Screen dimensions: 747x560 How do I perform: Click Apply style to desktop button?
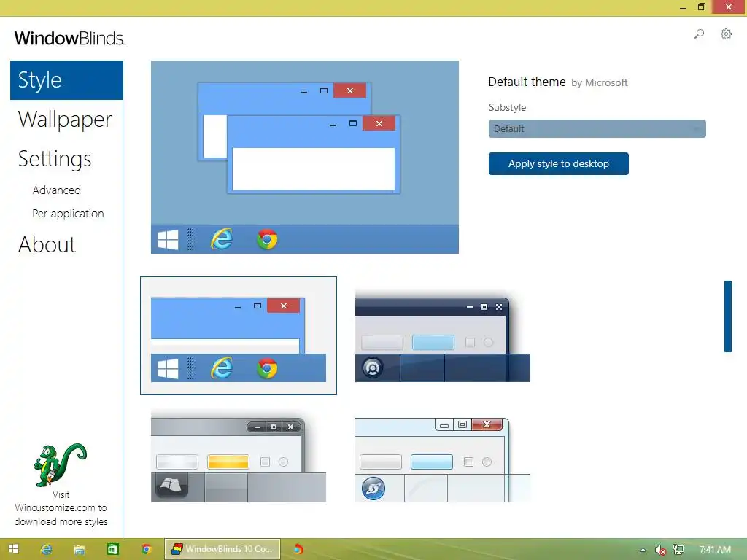(x=558, y=164)
